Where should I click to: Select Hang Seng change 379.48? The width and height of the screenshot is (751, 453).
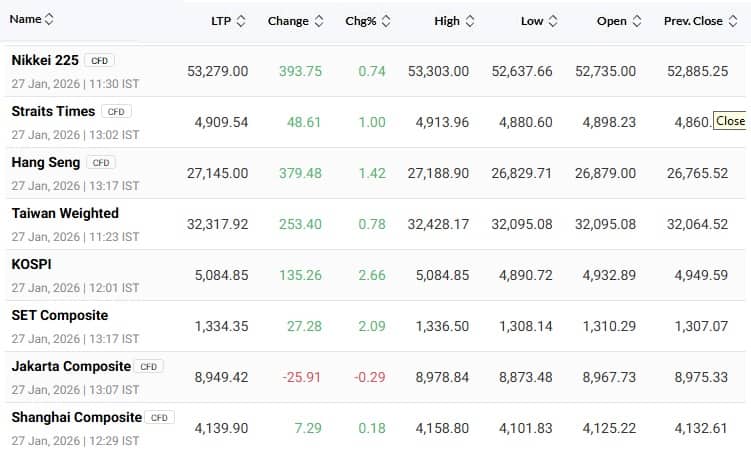300,173
